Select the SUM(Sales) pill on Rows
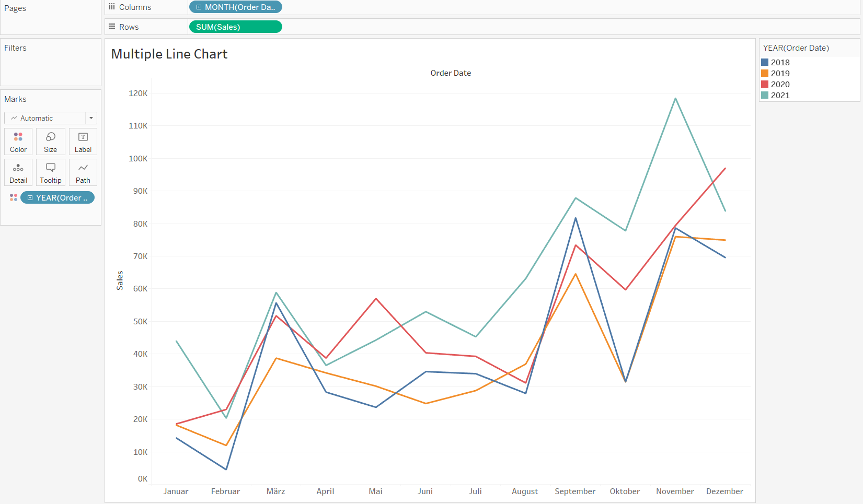Image resolution: width=863 pixels, height=504 pixels. tap(236, 27)
